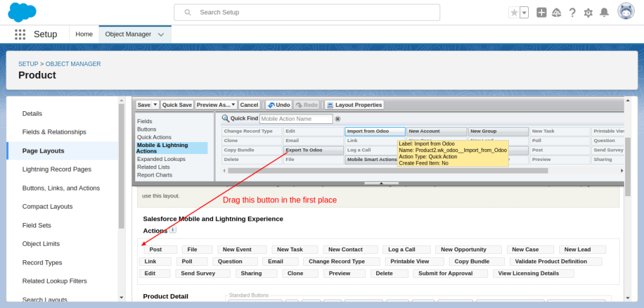644x308 pixels.
Task: Click the Submit for Approval action
Action: point(450,273)
